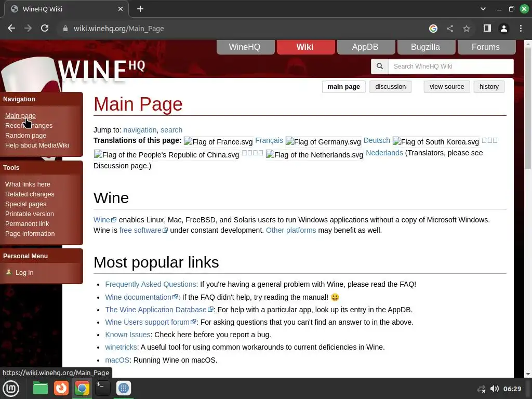Click Main page in Navigation sidebar
This screenshot has height=399, width=532.
pos(20,116)
